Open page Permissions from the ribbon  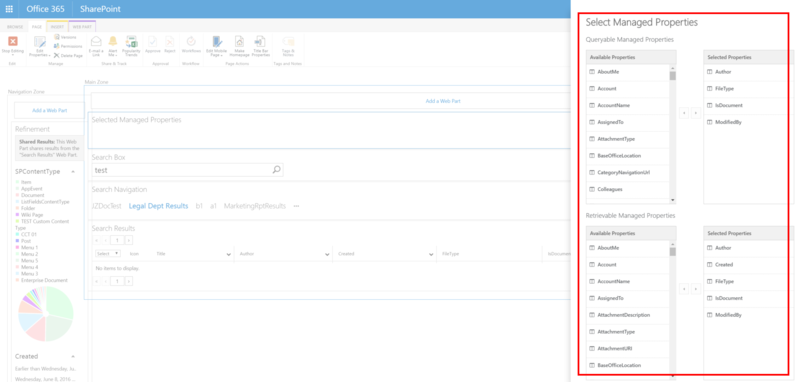68,46
